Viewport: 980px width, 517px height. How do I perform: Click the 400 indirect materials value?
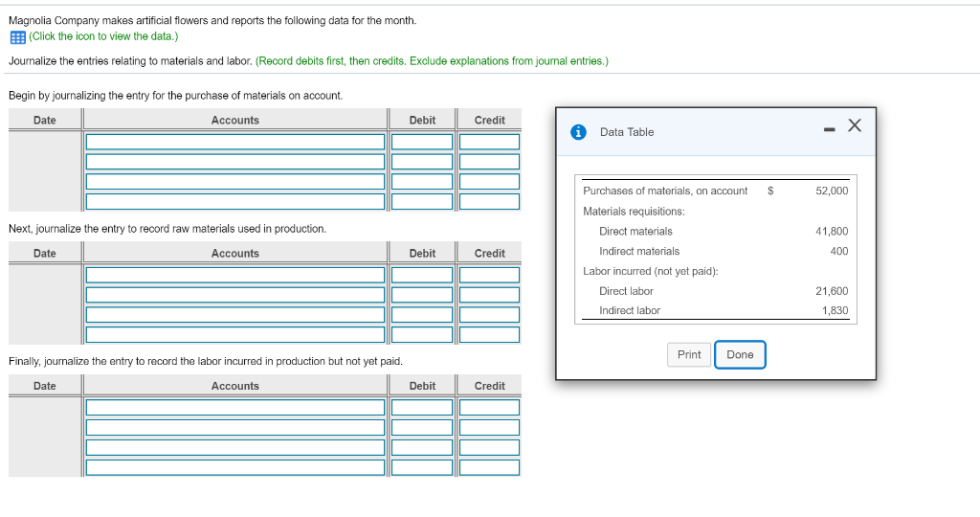[x=838, y=251]
